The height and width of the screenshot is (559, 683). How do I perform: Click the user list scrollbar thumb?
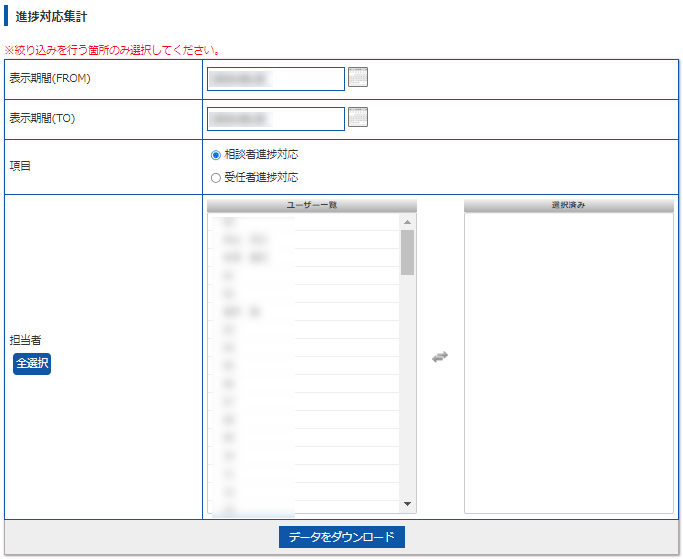[408, 252]
